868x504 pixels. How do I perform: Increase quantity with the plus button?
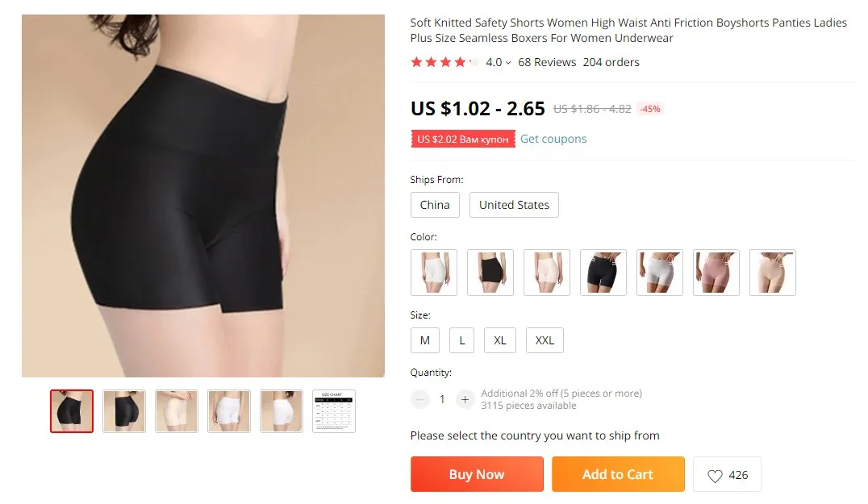click(x=465, y=399)
